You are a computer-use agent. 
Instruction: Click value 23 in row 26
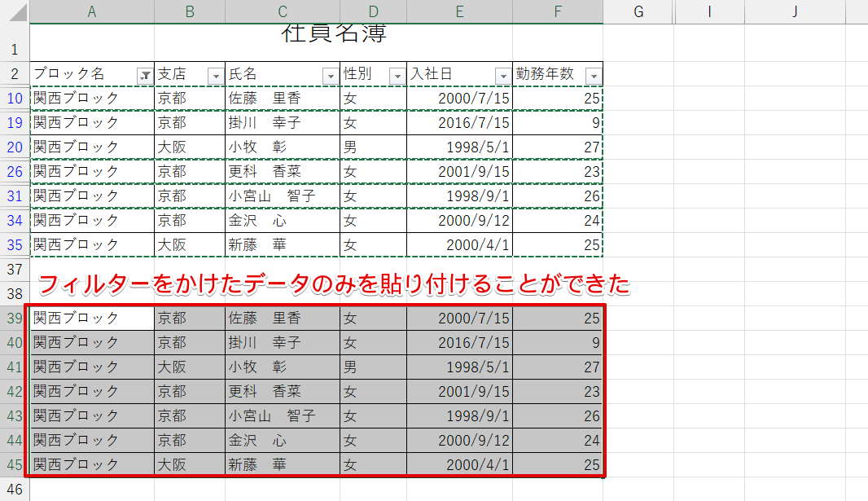[x=592, y=171]
